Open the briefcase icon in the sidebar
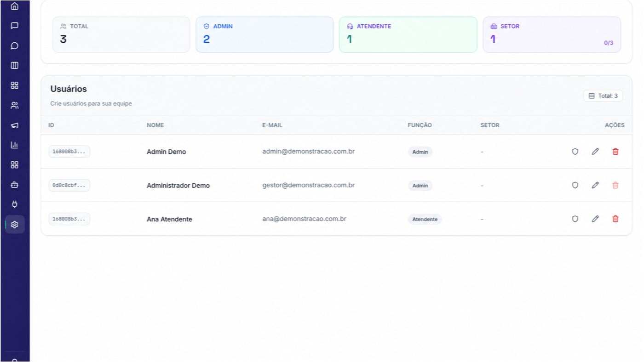This screenshot has height=362, width=644. pos(14,185)
